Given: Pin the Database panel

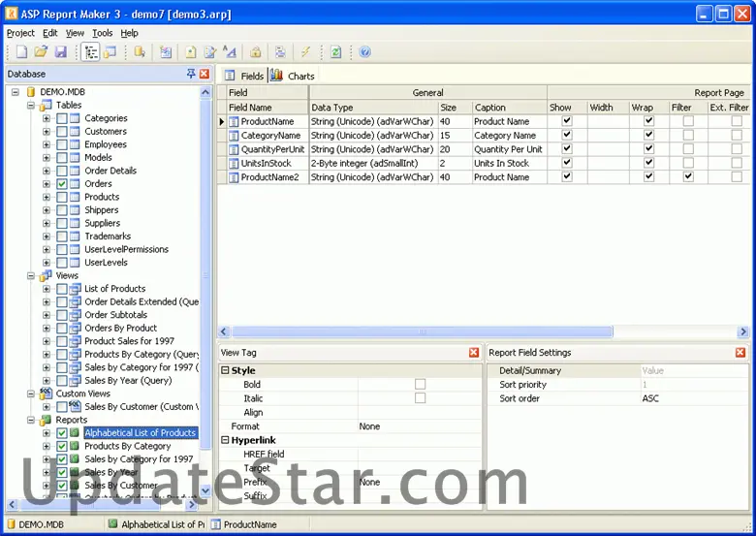Looking at the screenshot, I should coord(191,74).
